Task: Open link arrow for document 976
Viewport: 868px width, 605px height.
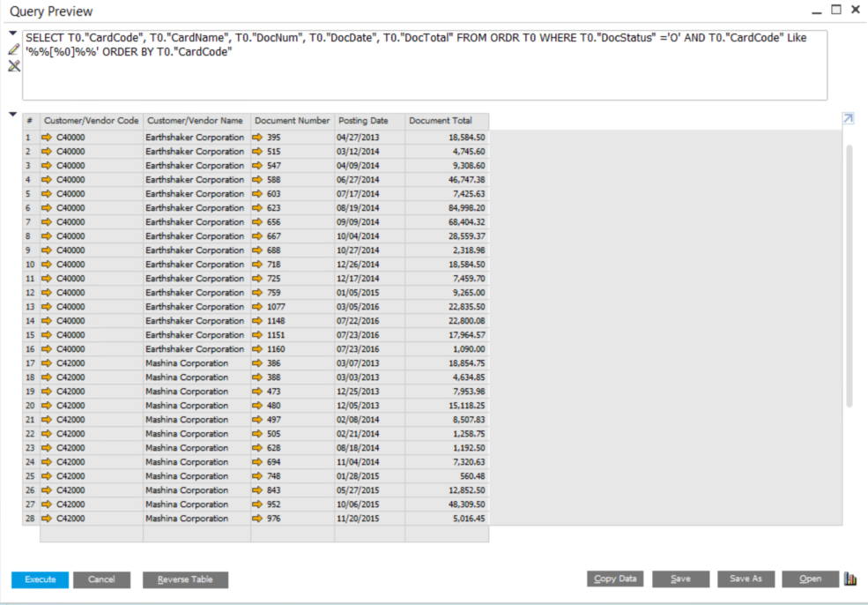Action: coord(256,519)
